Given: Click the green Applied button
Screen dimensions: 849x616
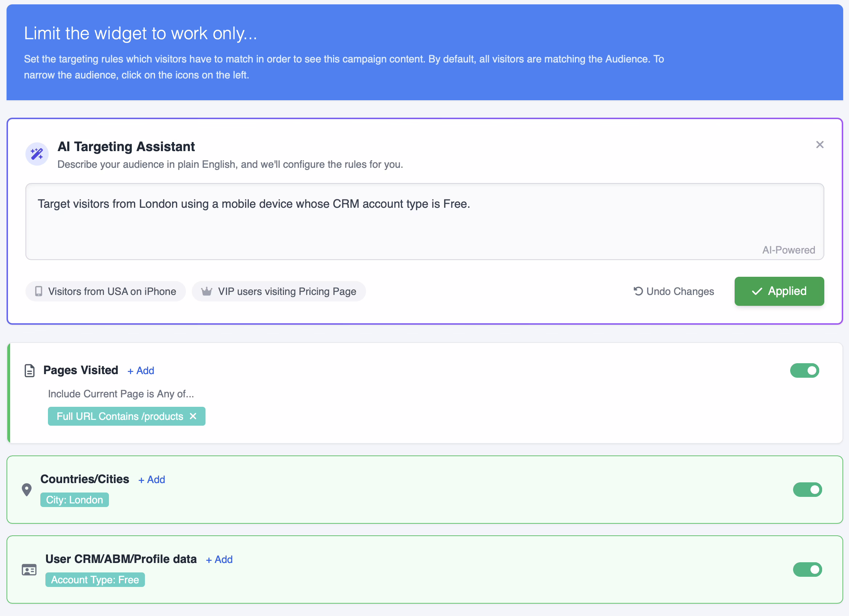Looking at the screenshot, I should click(779, 291).
